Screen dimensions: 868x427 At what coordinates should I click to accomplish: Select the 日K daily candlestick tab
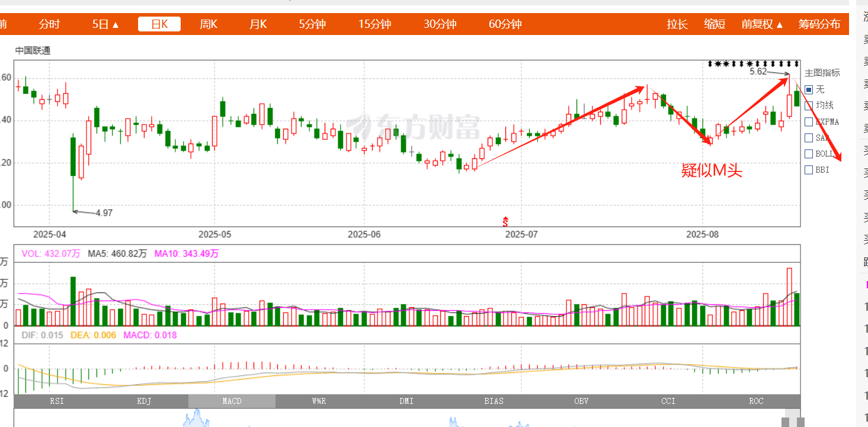pos(159,24)
